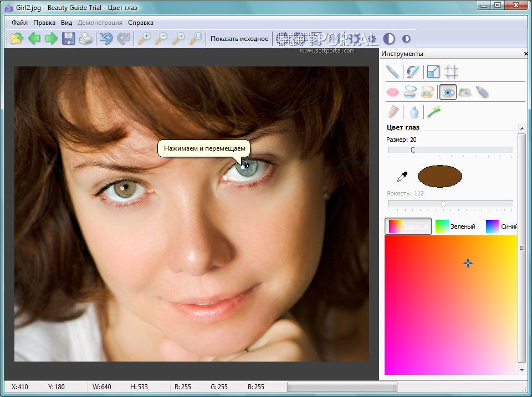Switch to the Синий color tab

click(x=501, y=226)
